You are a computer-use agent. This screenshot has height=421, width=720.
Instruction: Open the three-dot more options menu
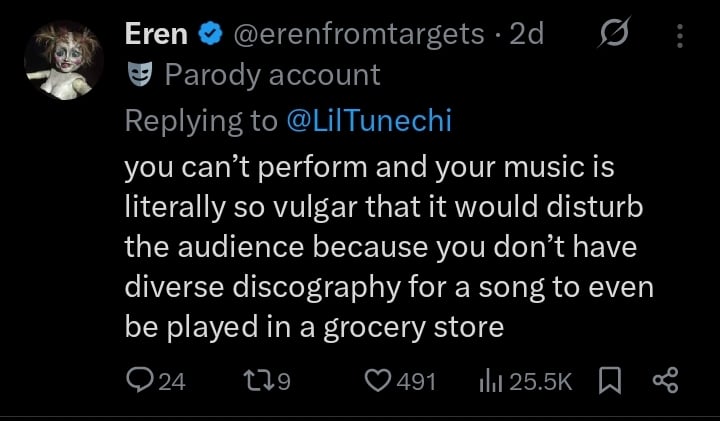coord(680,35)
